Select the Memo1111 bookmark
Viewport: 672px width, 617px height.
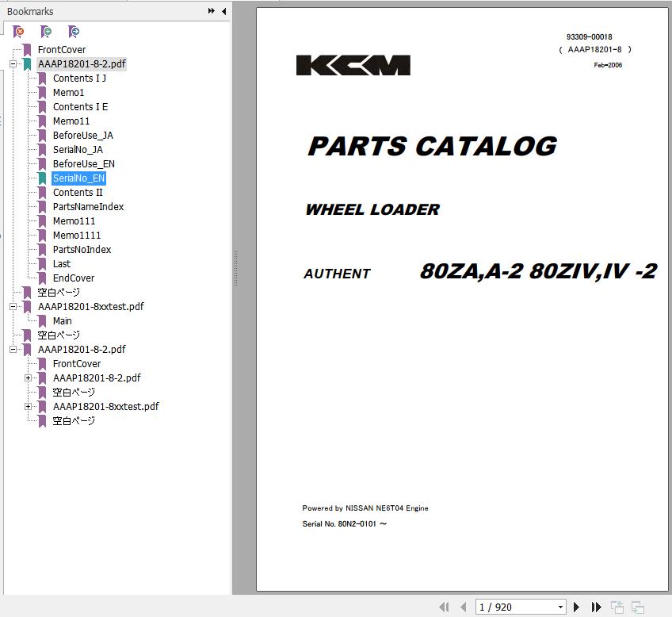click(77, 236)
